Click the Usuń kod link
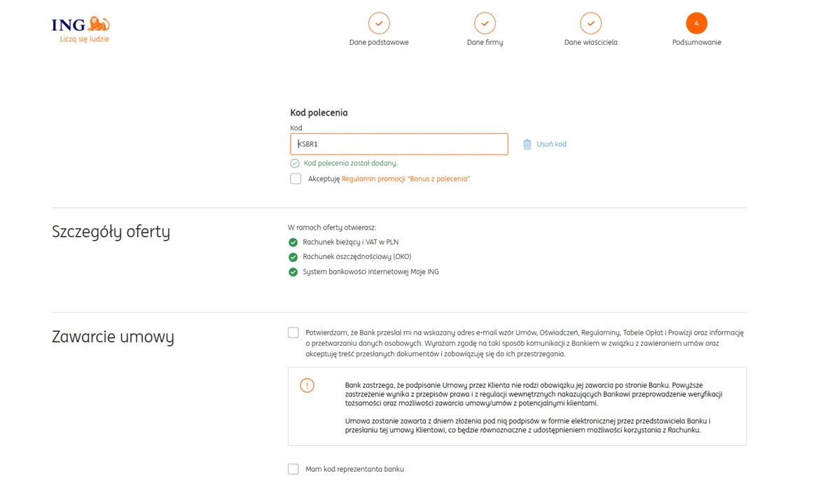Image resolution: width=839 pixels, height=504 pixels. 551,144
